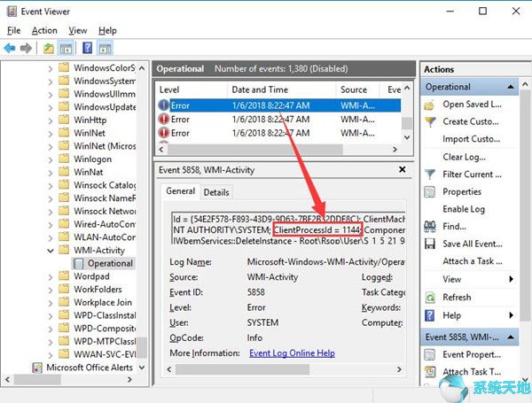532x403 pixels.
Task: Open the File menu
Action: 13,30
